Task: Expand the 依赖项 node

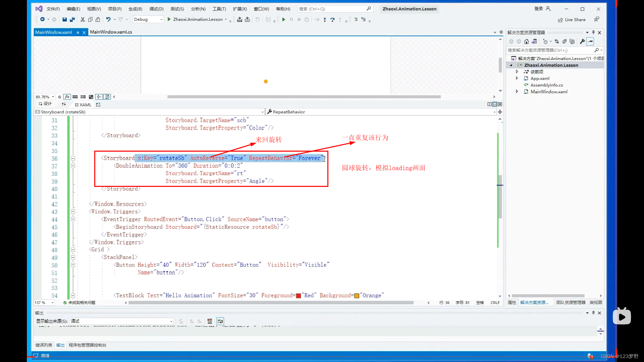Action: (x=517, y=71)
